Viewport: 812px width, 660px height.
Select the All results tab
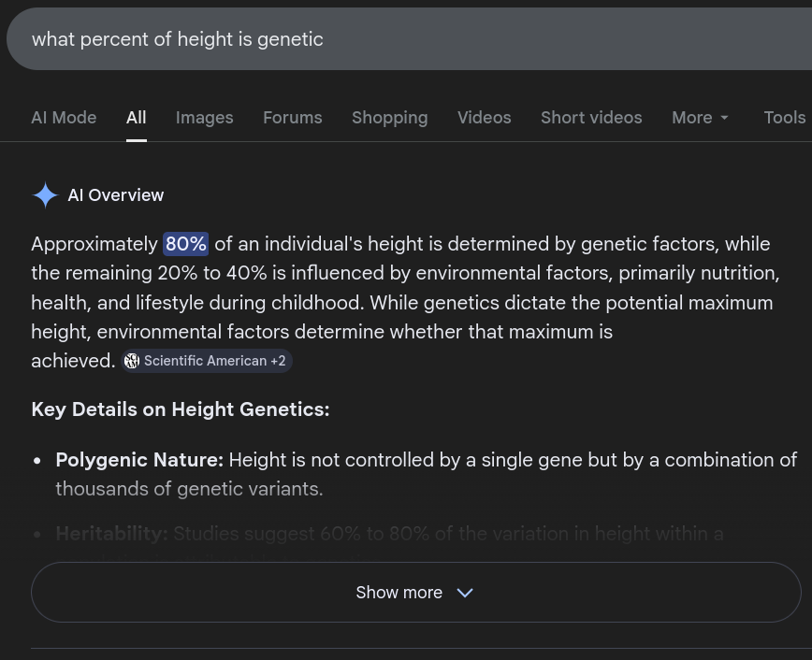137,118
